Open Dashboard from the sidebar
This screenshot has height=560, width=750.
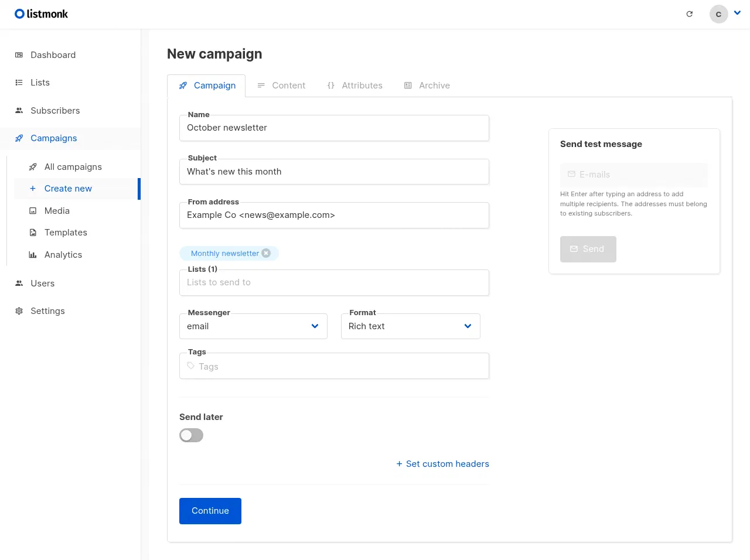[70, 55]
